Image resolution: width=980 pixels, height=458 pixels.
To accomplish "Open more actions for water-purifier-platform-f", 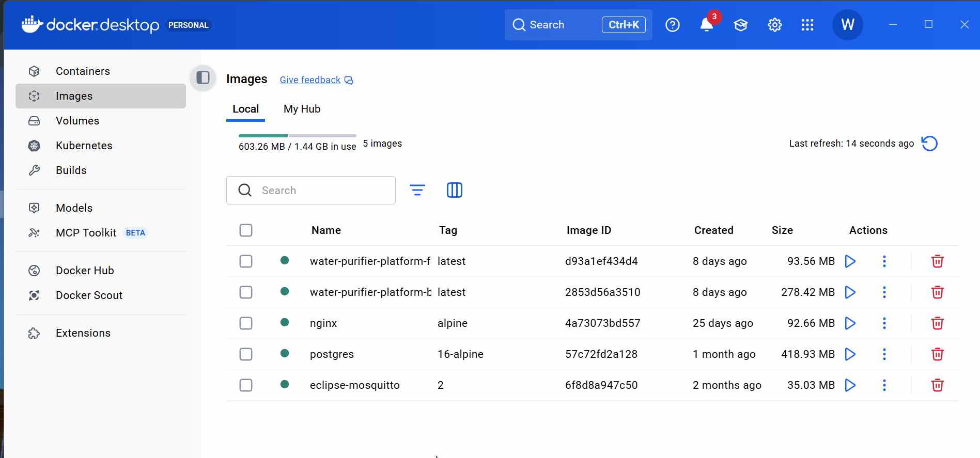I will 884,261.
